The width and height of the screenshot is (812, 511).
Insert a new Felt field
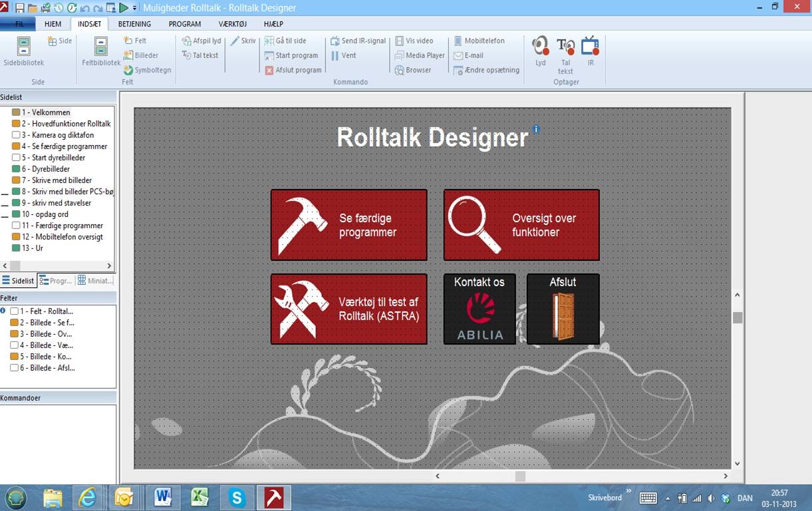coord(135,41)
